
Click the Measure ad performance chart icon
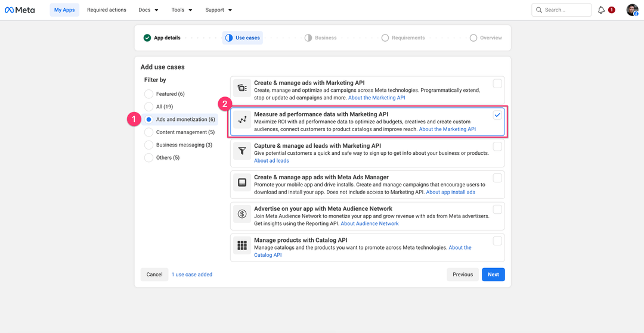(x=242, y=119)
